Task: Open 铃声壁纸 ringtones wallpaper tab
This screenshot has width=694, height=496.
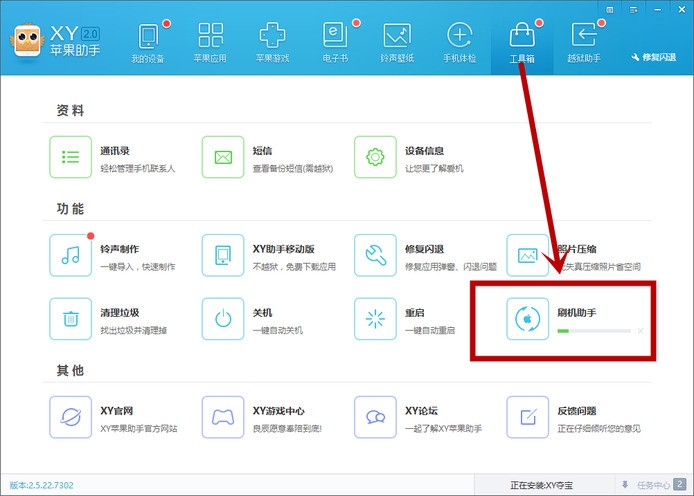Action: [x=397, y=43]
